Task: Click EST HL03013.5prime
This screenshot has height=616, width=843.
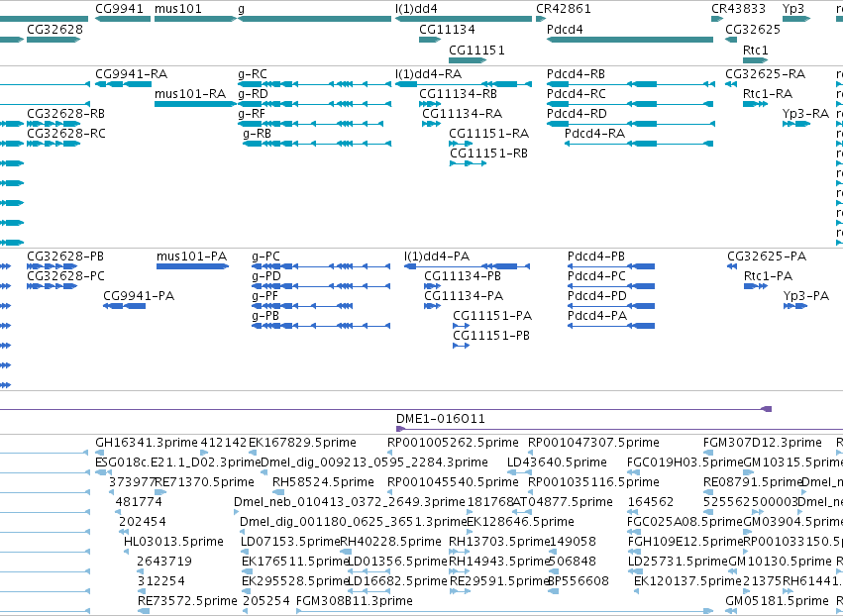Action: pyautogui.click(x=173, y=542)
